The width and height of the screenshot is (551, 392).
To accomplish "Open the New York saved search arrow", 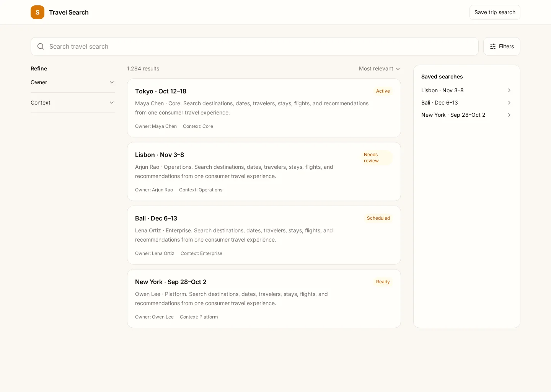I will 509,115.
